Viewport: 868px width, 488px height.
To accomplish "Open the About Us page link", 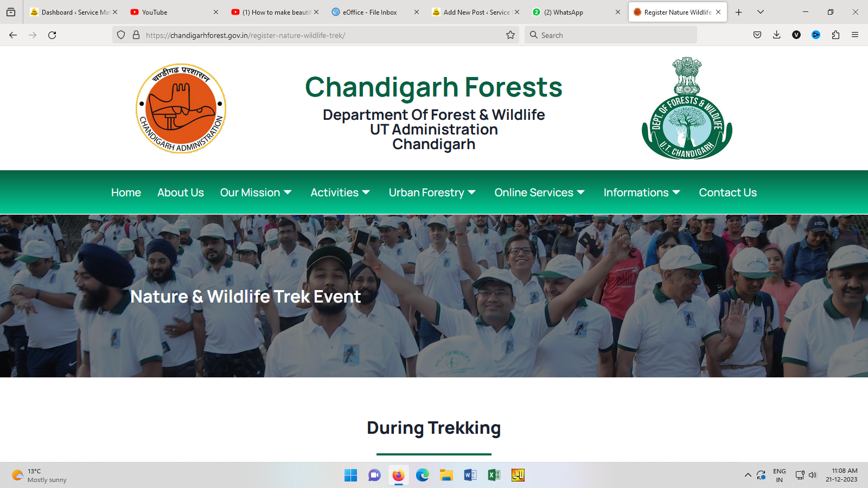I will [181, 192].
